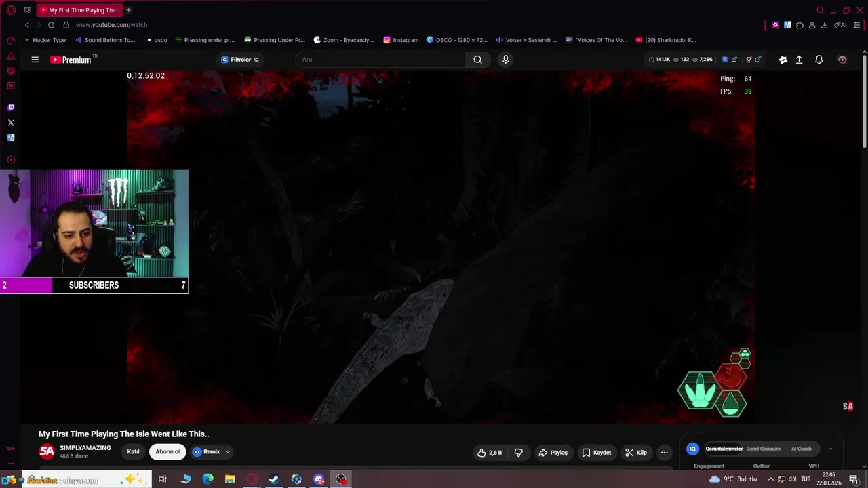Select the Genel Görünüm tab
Image resolution: width=868 pixels, height=488 pixels.
click(763, 449)
